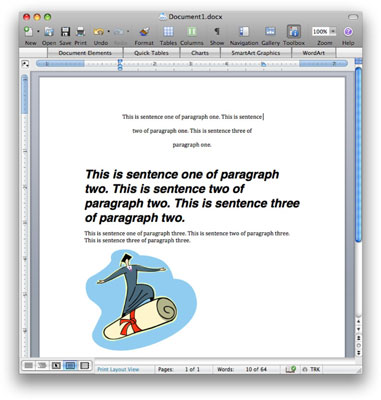Go to previous page browse button

[x=358, y=338]
